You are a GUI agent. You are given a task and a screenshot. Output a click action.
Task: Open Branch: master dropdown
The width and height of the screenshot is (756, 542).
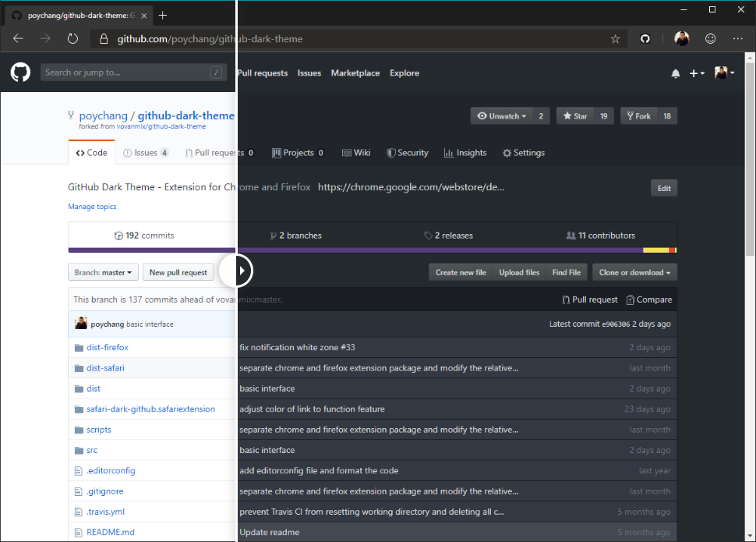tap(103, 272)
